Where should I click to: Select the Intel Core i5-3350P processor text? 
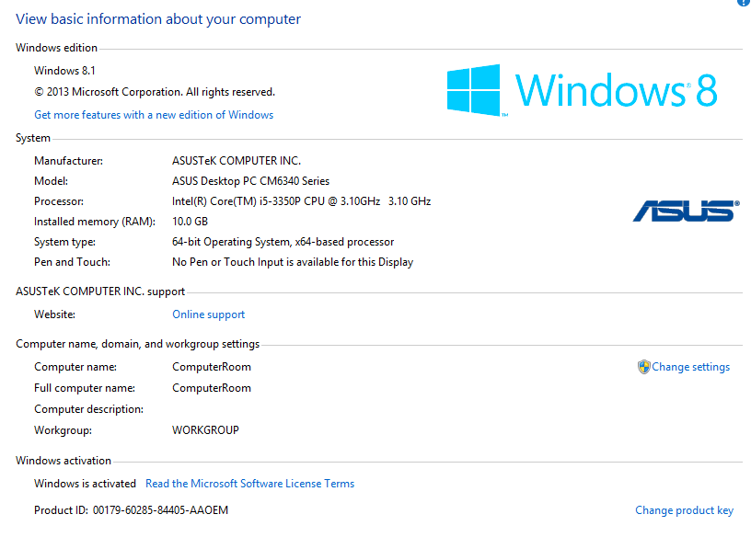301,201
